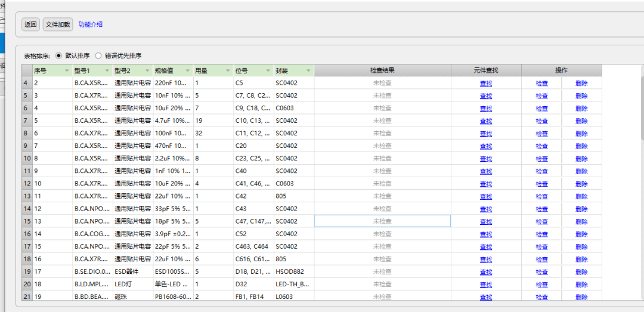Click 查找 link for row C5
The width and height of the screenshot is (644, 312).
pos(486,84)
